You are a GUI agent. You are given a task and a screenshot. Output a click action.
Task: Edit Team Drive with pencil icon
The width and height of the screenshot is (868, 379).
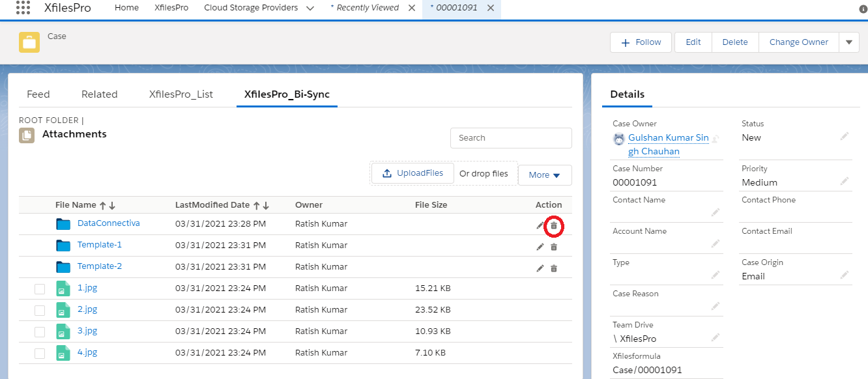tap(716, 337)
